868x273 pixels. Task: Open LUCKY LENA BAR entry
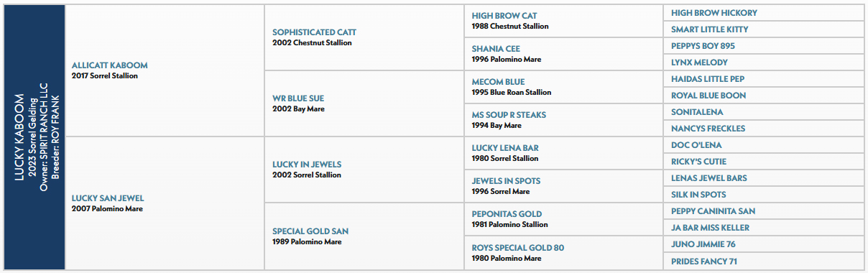pyautogui.click(x=505, y=148)
